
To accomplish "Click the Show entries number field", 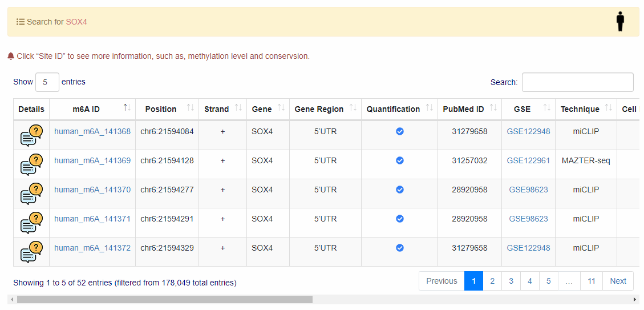I will point(47,82).
